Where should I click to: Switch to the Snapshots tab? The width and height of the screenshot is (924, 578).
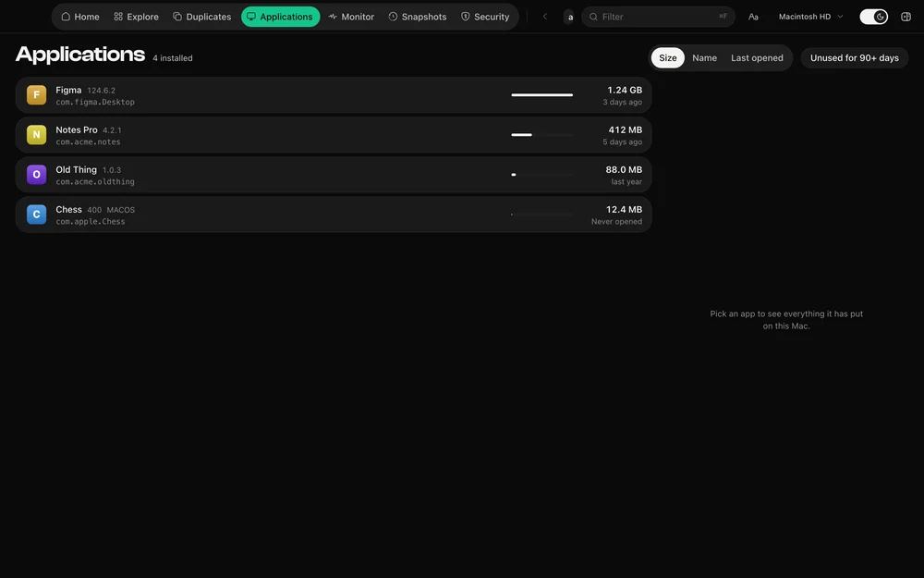click(418, 17)
